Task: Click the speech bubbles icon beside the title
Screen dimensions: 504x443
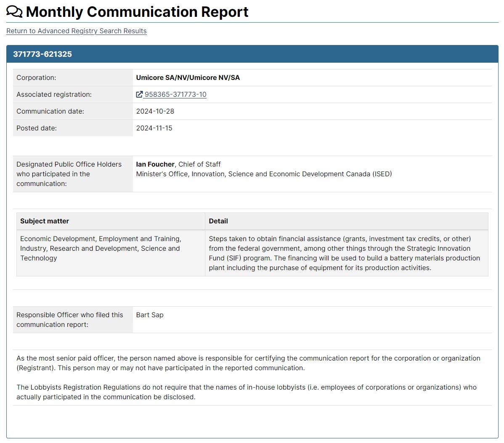Action: (x=14, y=12)
